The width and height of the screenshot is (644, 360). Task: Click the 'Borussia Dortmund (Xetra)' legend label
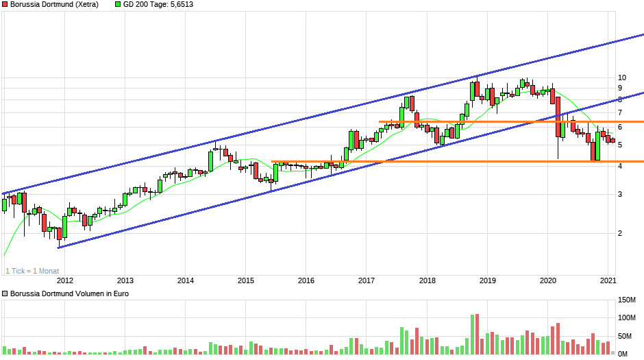point(54,5)
